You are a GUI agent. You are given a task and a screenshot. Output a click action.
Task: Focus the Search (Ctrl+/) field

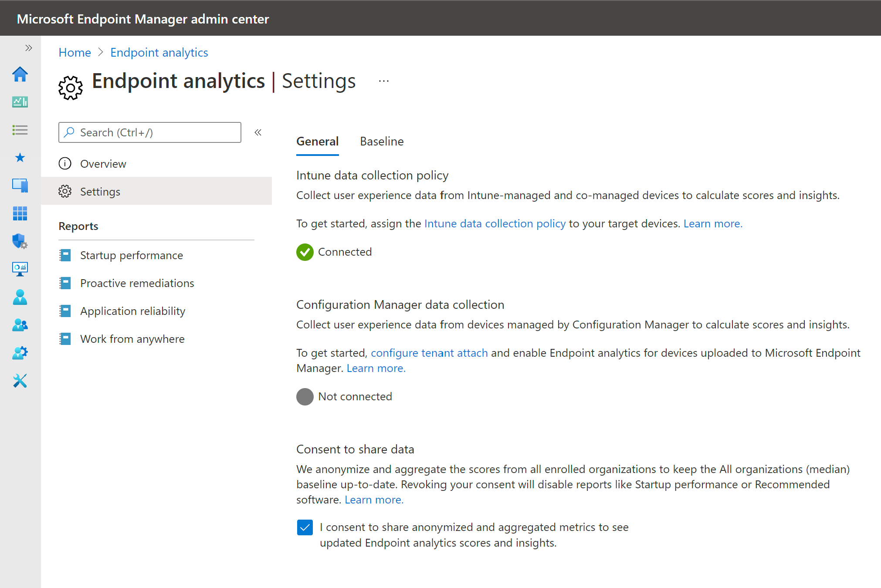(x=150, y=132)
